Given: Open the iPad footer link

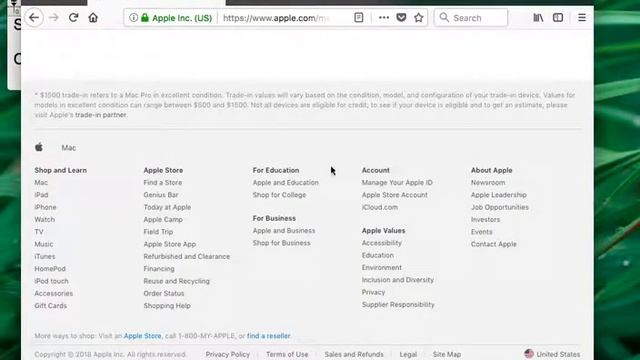Looking at the screenshot, I should pos(41,195).
